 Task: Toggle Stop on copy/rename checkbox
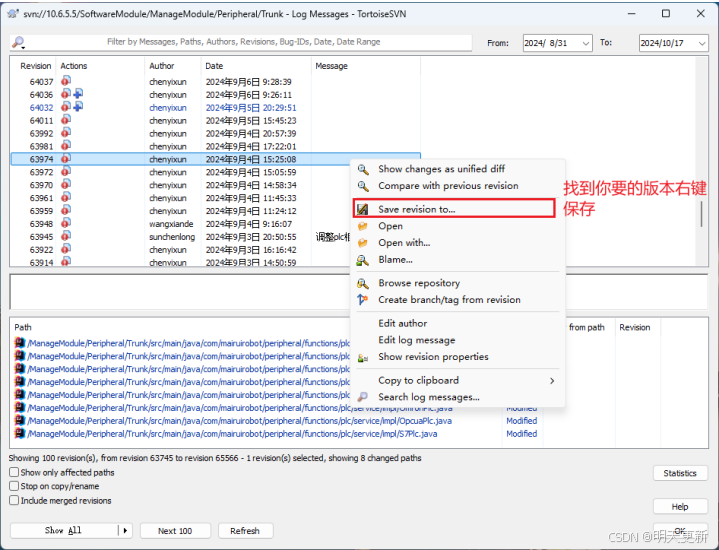(14, 486)
